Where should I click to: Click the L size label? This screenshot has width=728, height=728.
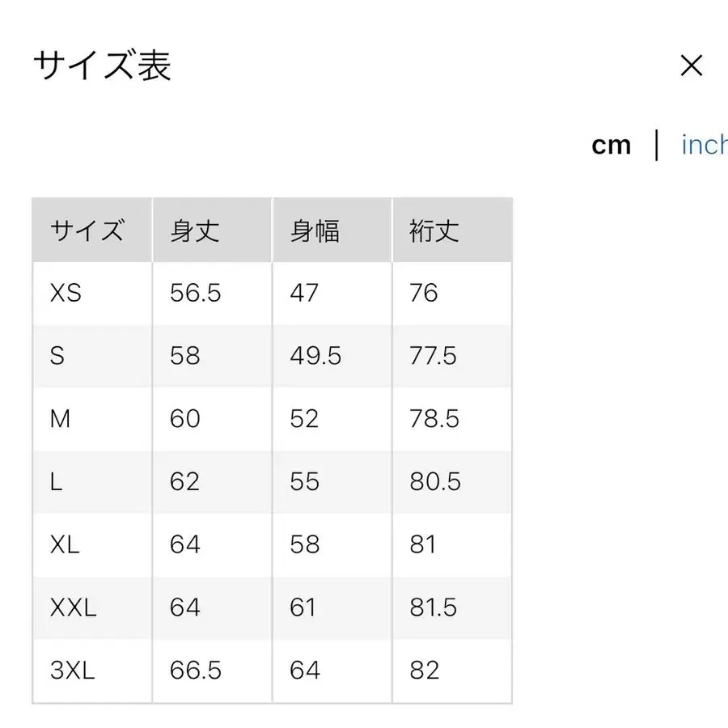[x=55, y=481]
